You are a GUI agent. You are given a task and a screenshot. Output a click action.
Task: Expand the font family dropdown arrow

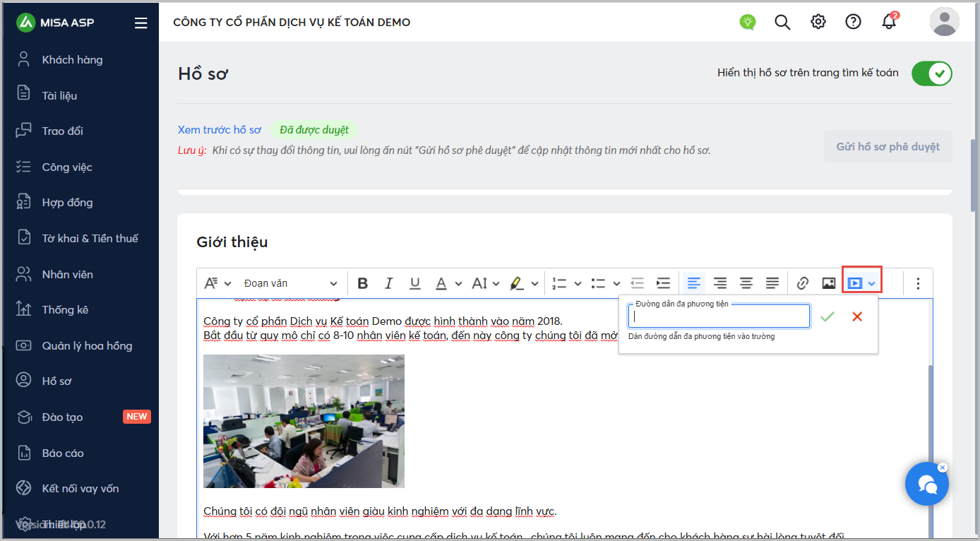227,283
